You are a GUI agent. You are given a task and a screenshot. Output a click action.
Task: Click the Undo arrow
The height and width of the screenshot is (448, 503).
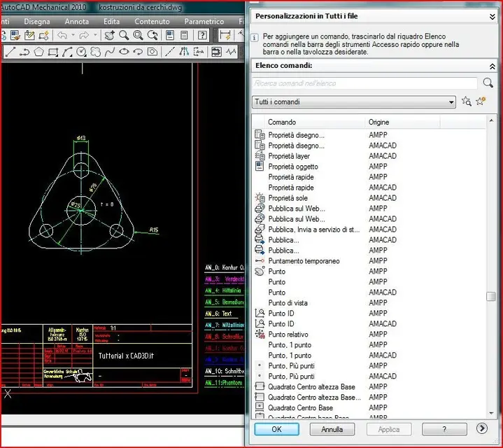pos(62,35)
